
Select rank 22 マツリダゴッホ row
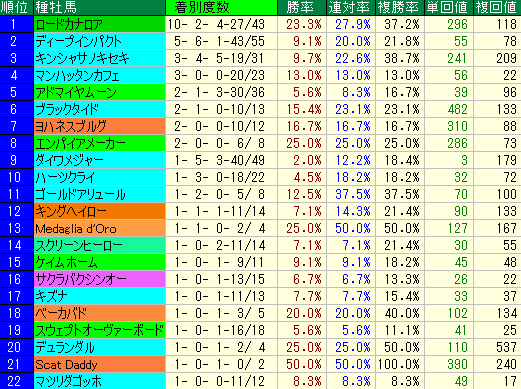click(260, 381)
